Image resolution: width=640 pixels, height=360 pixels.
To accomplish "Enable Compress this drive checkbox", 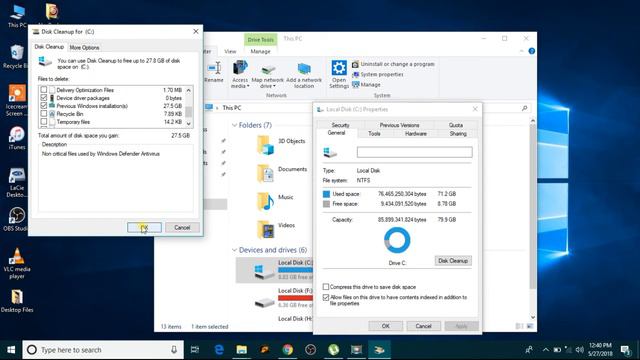I will tap(326, 287).
